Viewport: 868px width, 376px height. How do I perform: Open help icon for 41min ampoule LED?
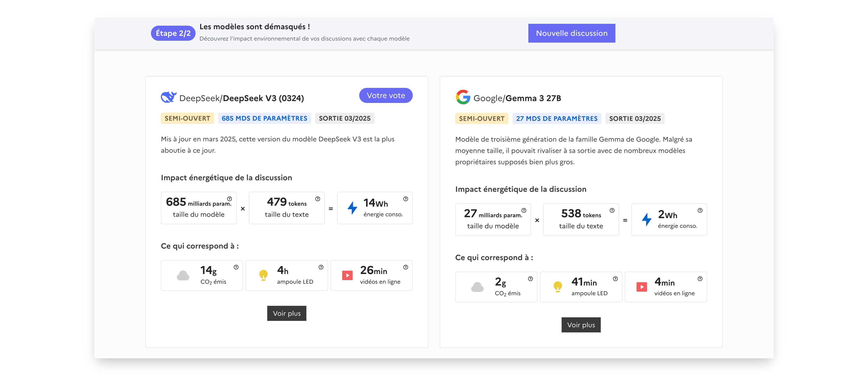click(615, 278)
